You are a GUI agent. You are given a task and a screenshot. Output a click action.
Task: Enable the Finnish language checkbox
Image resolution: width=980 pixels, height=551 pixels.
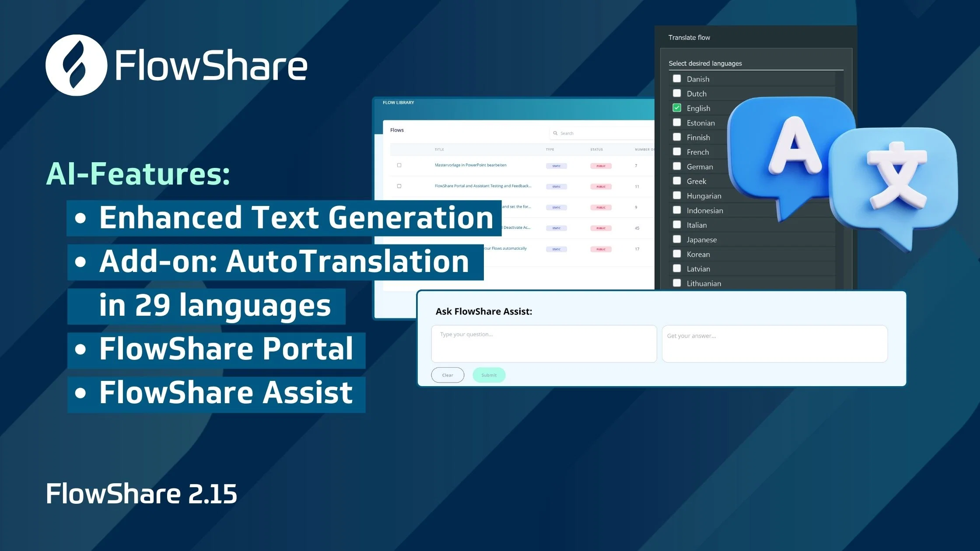point(677,137)
